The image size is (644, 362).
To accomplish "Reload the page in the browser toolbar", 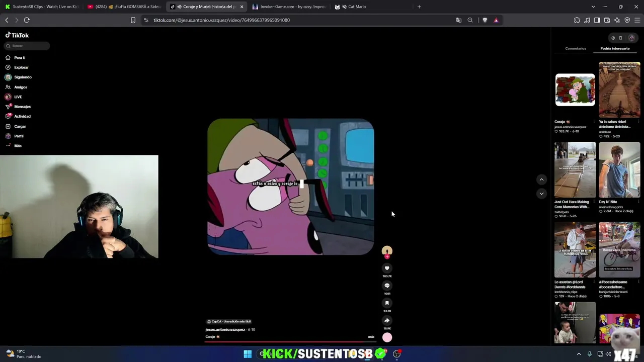I will click(x=27, y=20).
